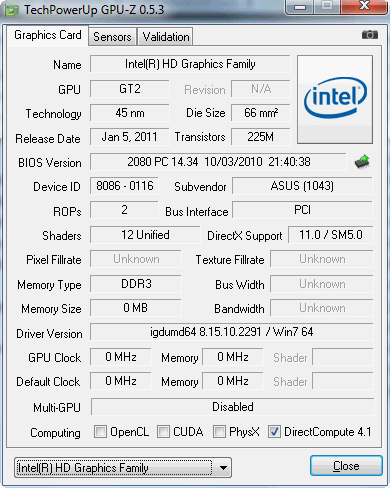Check the PhysX checkbox
390x488 pixels.
click(219, 431)
